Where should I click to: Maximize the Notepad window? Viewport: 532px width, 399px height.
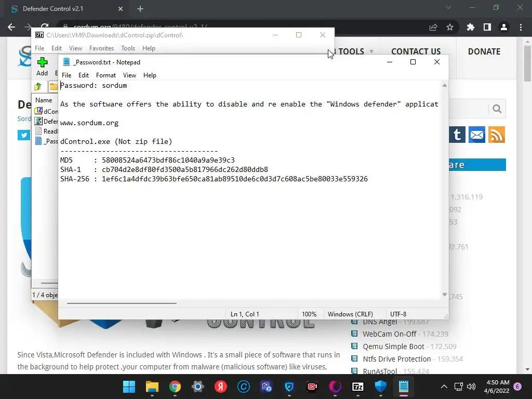click(x=413, y=62)
